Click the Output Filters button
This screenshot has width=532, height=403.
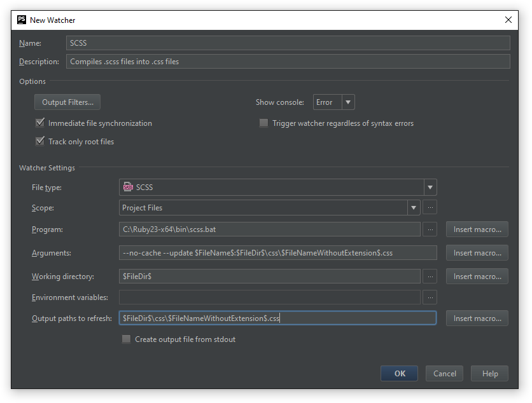click(x=67, y=102)
